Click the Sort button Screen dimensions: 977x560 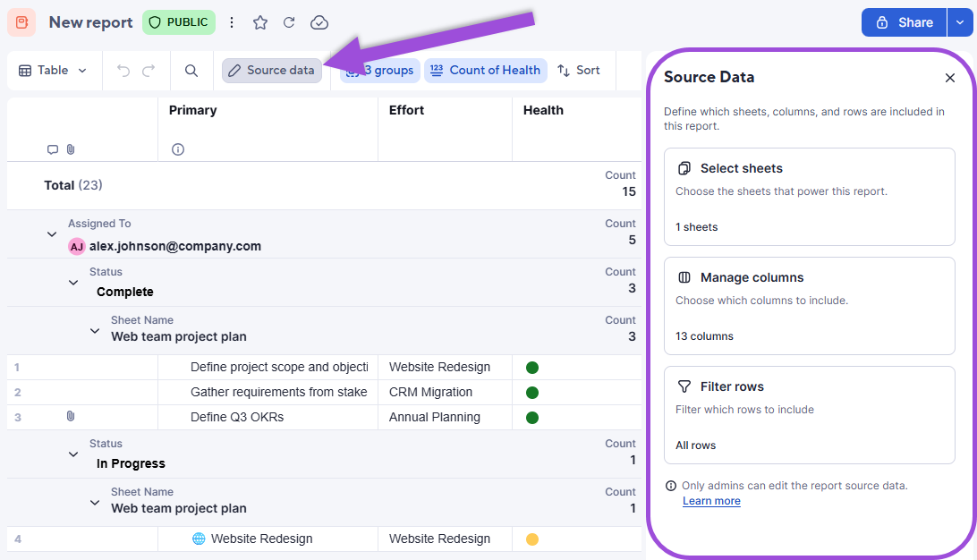click(x=579, y=71)
